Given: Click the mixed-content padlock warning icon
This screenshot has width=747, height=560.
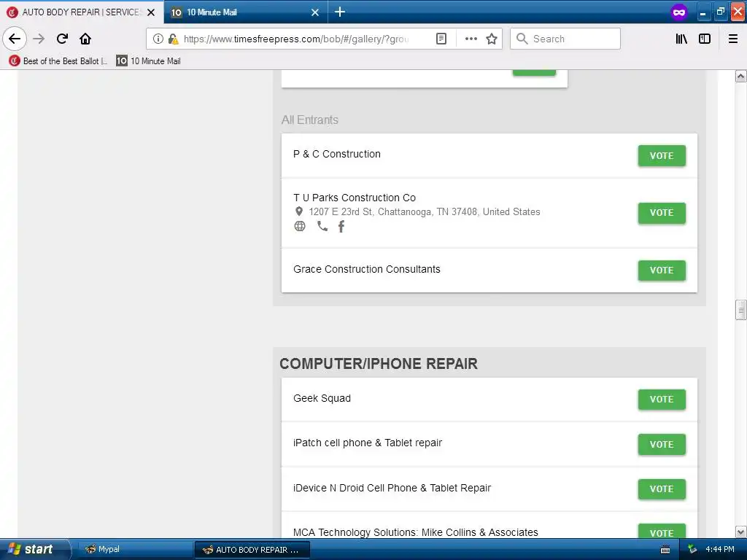Looking at the screenshot, I should [173, 39].
